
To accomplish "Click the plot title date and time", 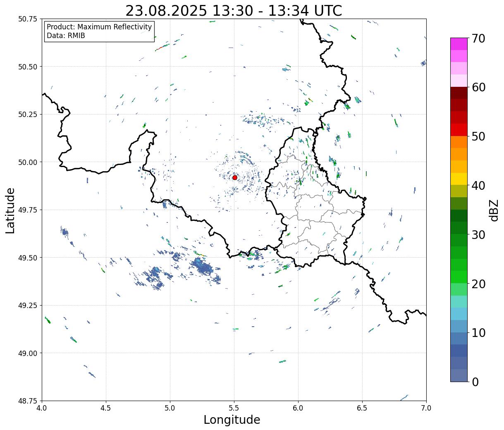I will (234, 11).
